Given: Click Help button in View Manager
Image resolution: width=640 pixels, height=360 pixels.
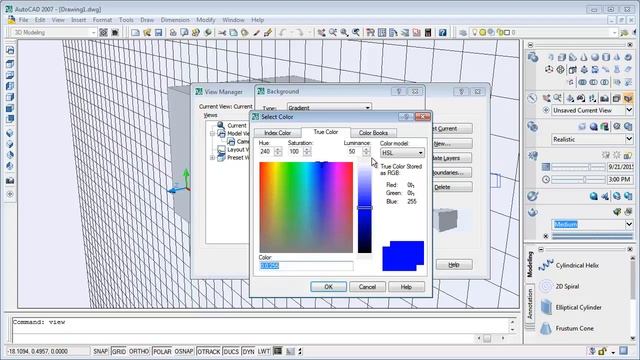Looking at the screenshot, I should pos(454,265).
